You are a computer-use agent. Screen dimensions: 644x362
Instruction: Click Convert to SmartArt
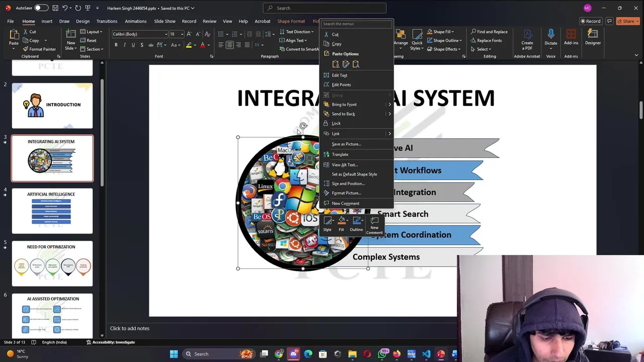tap(299, 49)
